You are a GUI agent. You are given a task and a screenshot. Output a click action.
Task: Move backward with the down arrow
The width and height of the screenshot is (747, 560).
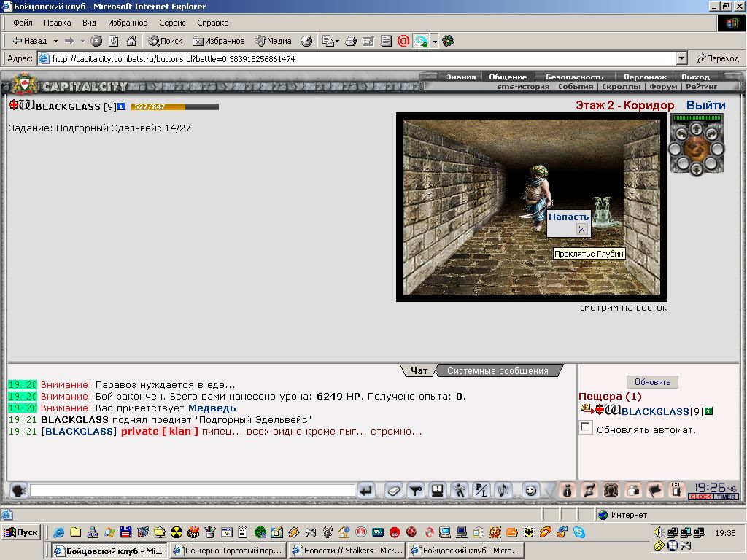[697, 169]
